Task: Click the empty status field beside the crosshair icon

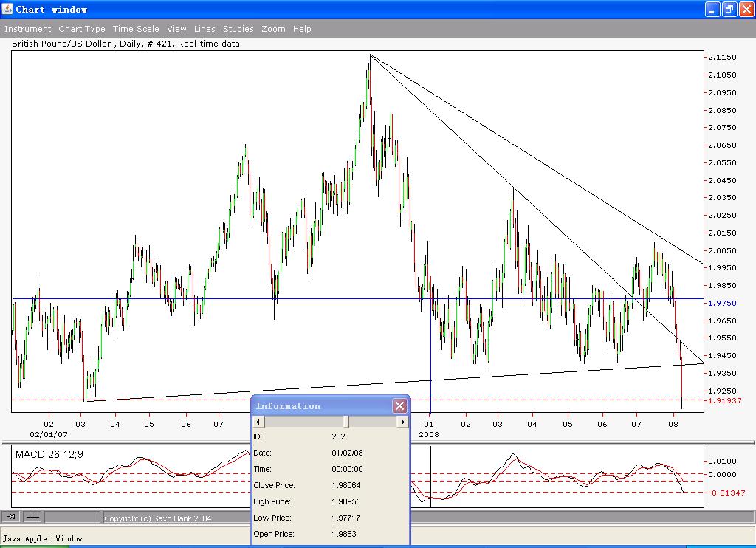Action: pyautogui.click(x=72, y=517)
